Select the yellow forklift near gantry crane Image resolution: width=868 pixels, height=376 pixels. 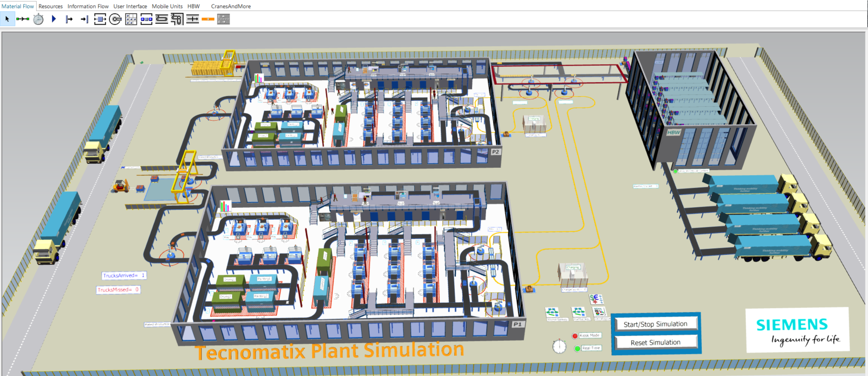click(x=121, y=186)
